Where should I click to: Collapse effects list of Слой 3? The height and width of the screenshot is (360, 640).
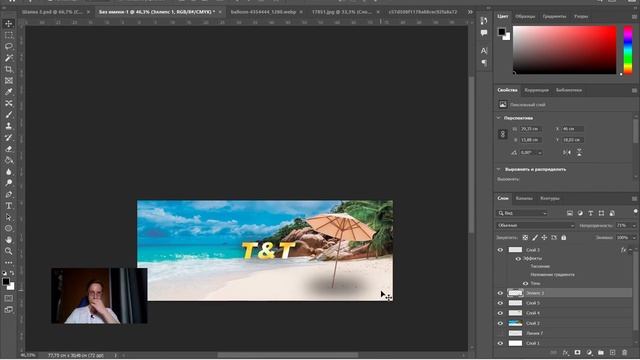pos(631,250)
